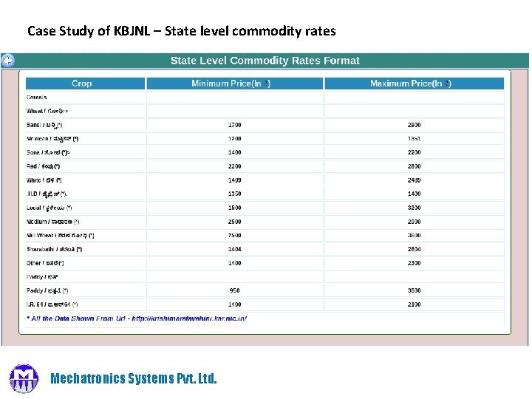Click Bansi minimum price 1700
This screenshot has height=399, width=532.
234,125
